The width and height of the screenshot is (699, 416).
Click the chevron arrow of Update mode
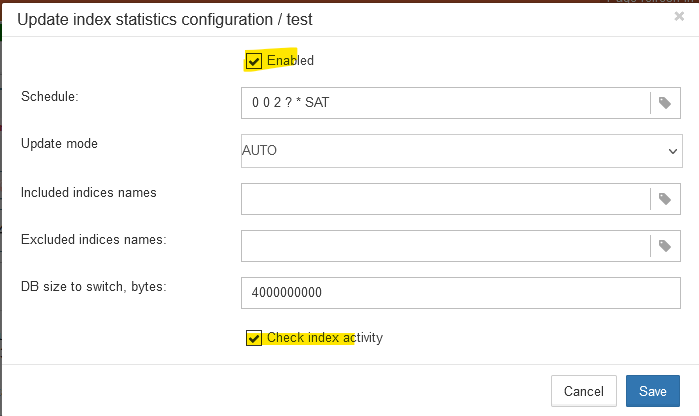[x=672, y=151]
